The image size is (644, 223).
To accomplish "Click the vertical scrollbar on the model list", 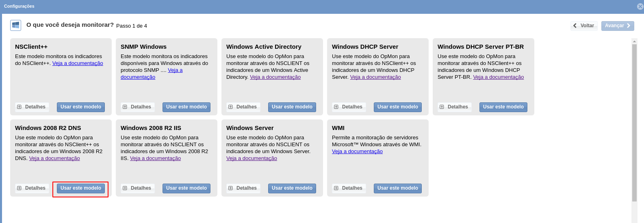I will (634, 122).
